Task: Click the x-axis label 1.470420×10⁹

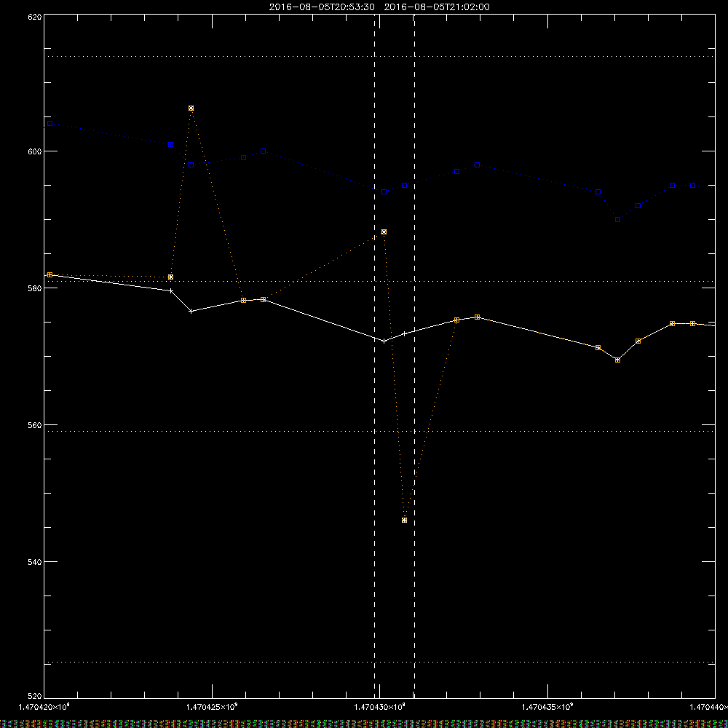Action: pyautogui.click(x=44, y=707)
